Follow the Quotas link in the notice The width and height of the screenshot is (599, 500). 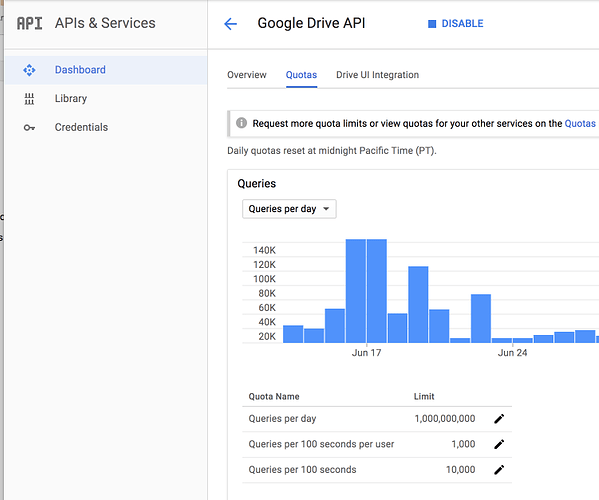click(580, 123)
